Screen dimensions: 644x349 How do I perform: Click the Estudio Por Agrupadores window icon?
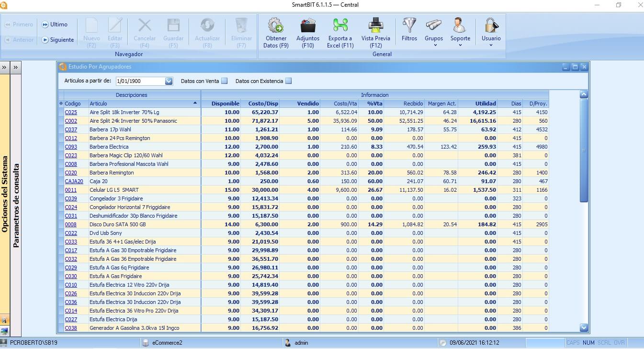point(63,67)
